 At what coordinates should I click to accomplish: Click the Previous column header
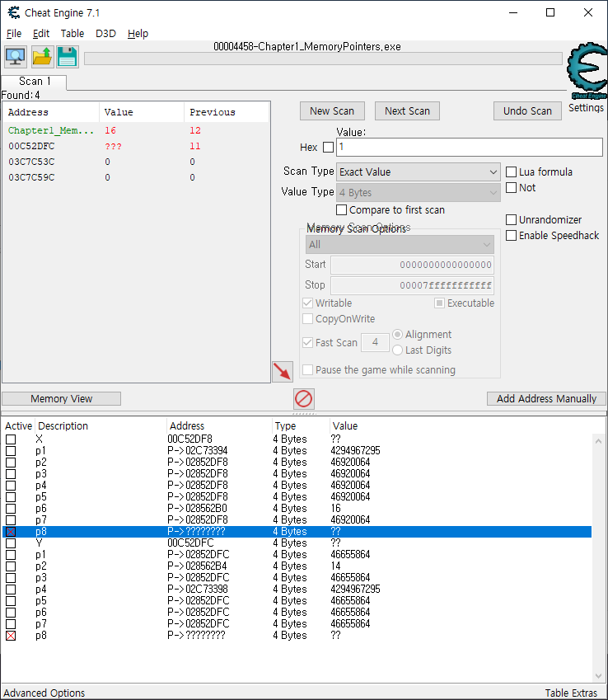[227, 112]
